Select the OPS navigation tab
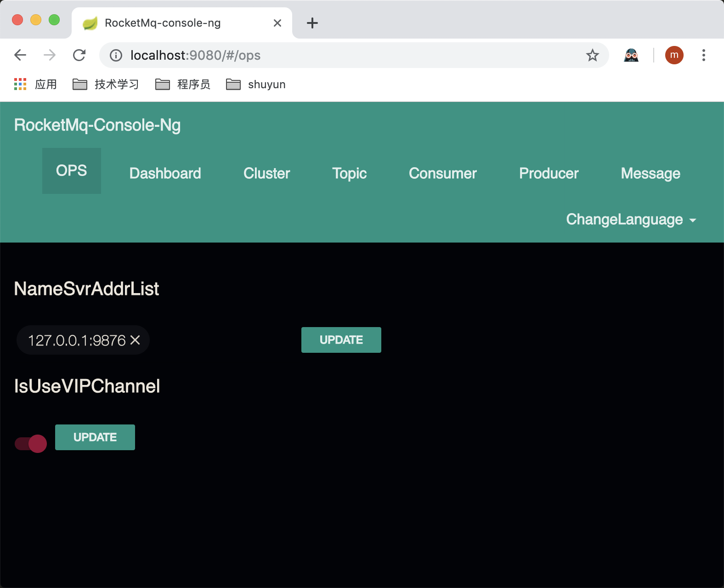The image size is (724, 588). [72, 171]
